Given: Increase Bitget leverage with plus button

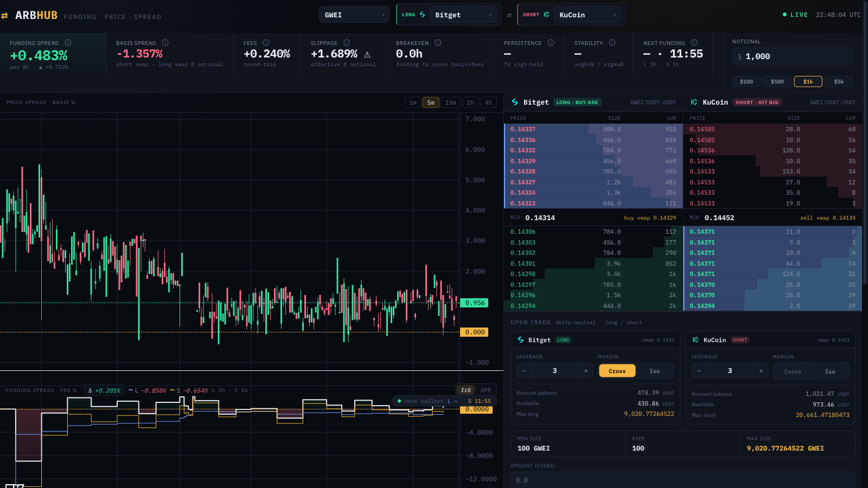Looking at the screenshot, I should 586,371.
